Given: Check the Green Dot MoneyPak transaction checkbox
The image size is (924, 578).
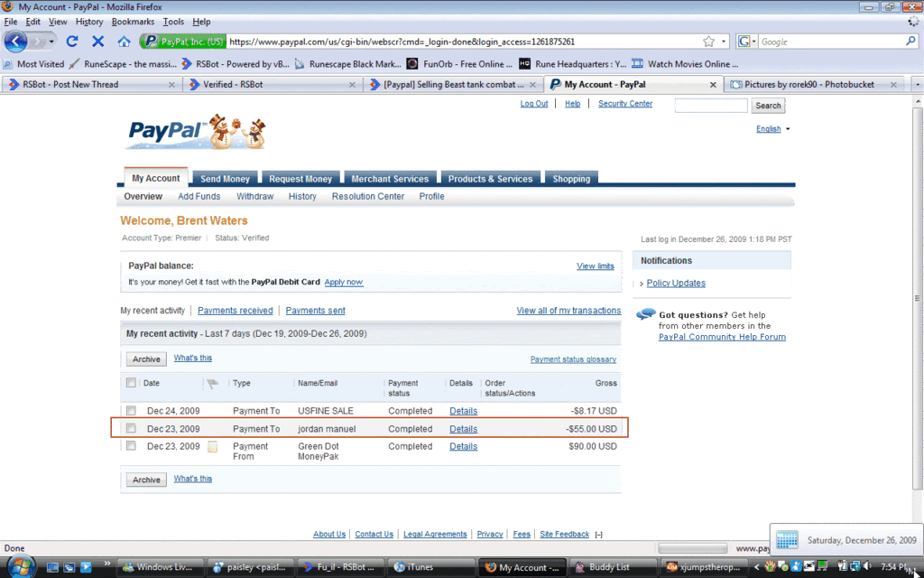Looking at the screenshot, I should (131, 446).
